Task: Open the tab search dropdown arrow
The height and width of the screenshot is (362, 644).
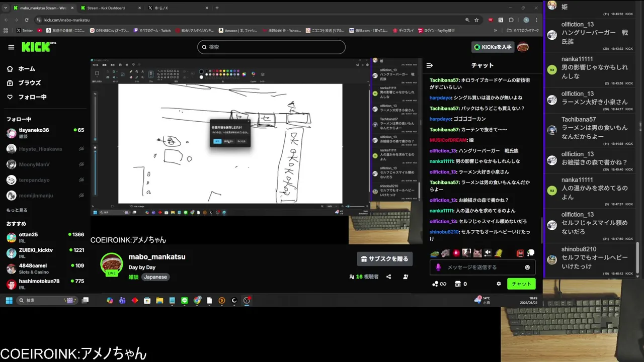Action: click(x=6, y=8)
